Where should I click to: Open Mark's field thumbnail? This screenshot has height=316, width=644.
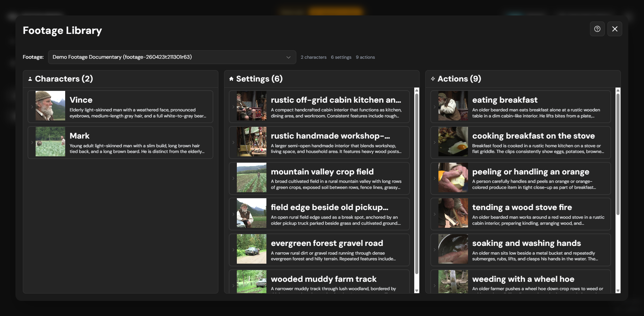(50, 142)
